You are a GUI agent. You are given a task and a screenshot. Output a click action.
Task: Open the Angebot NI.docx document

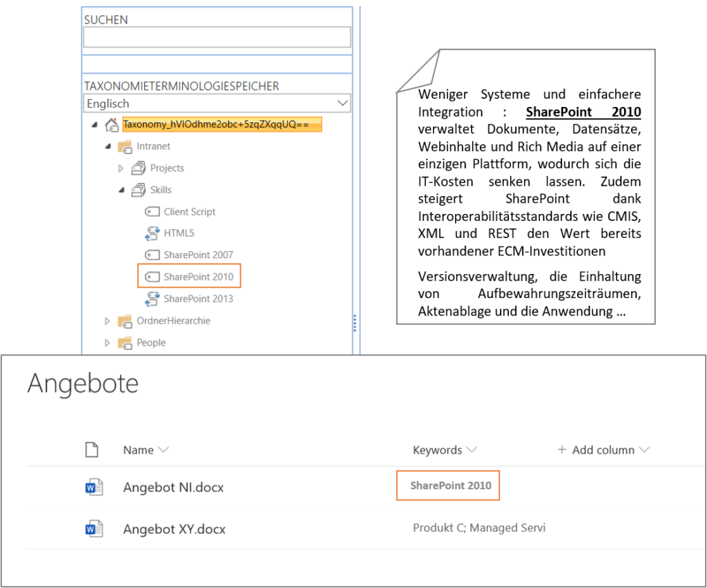point(173,487)
